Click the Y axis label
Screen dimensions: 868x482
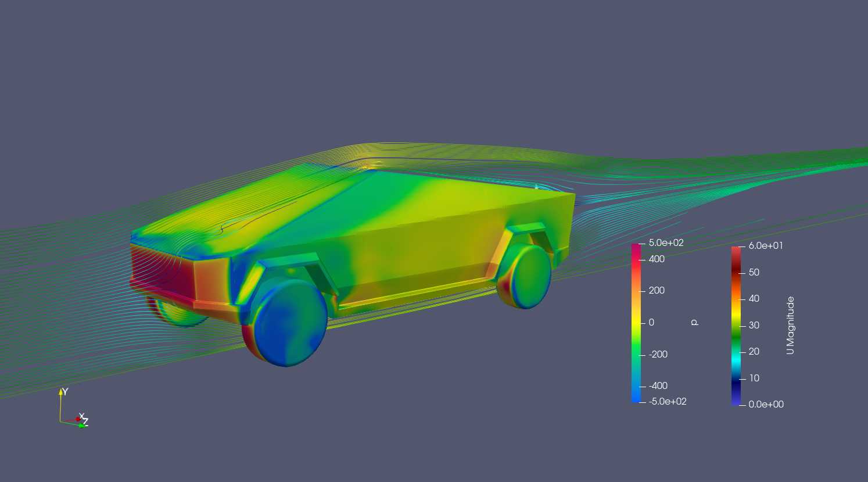click(x=65, y=392)
